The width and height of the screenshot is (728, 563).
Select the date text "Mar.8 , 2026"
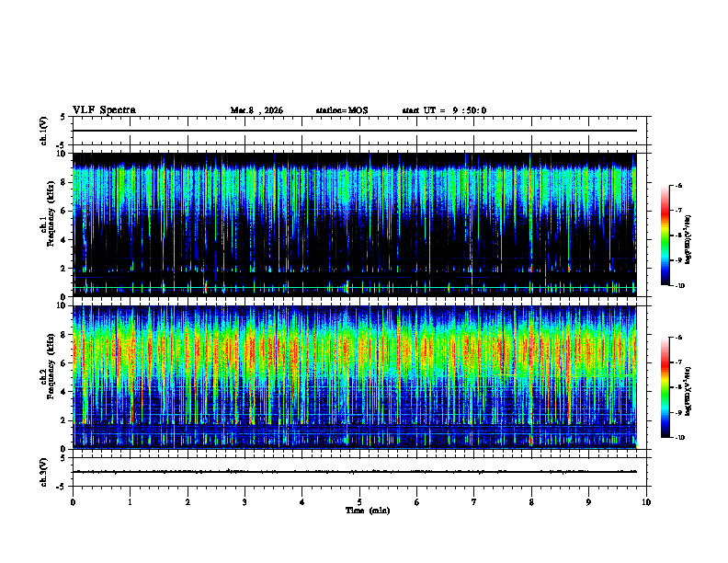click(x=256, y=110)
